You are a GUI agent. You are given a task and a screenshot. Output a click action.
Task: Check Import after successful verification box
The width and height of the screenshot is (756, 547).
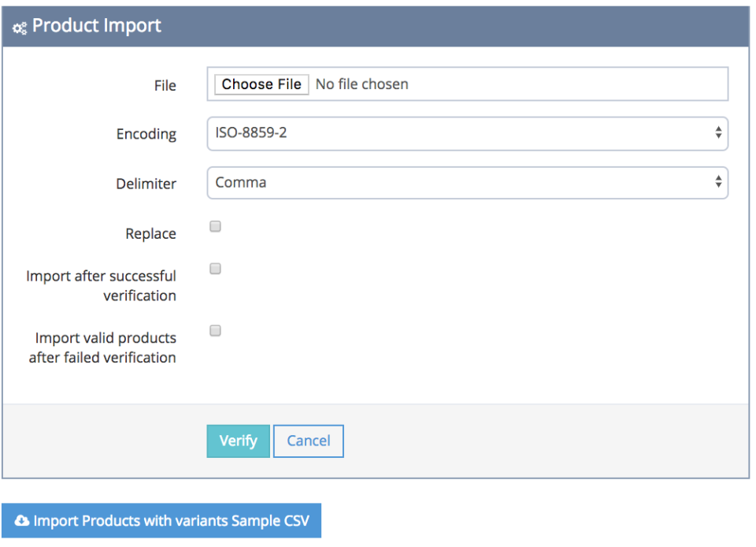pyautogui.click(x=215, y=269)
